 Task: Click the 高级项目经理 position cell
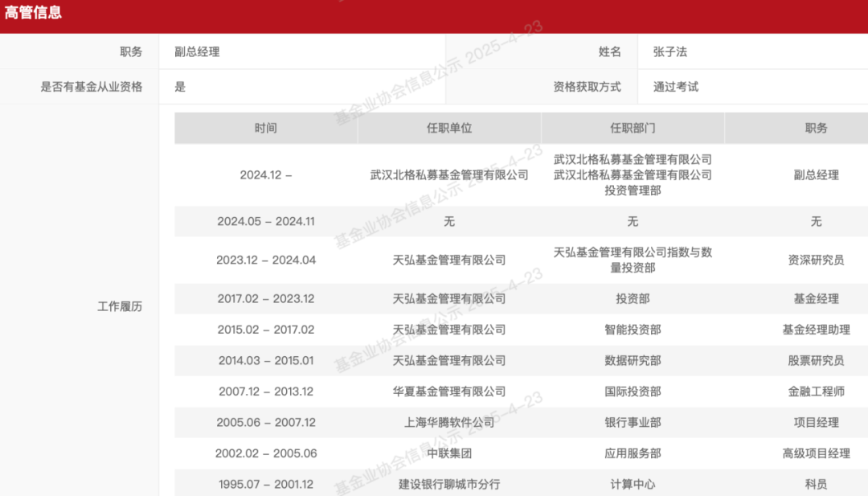coord(816,454)
